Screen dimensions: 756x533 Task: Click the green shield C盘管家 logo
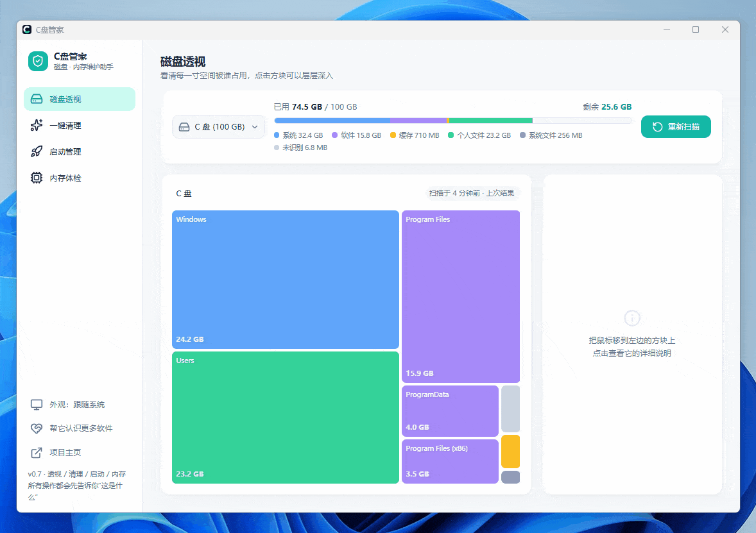click(x=38, y=61)
